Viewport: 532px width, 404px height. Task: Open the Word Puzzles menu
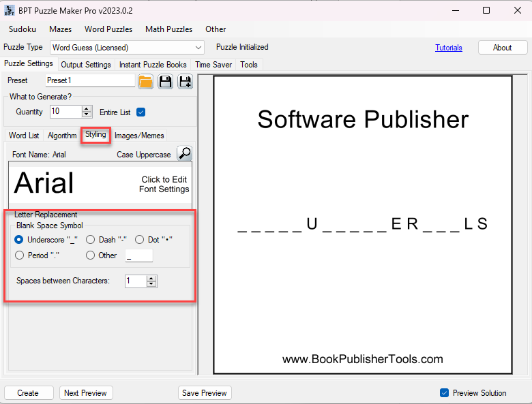[108, 29]
